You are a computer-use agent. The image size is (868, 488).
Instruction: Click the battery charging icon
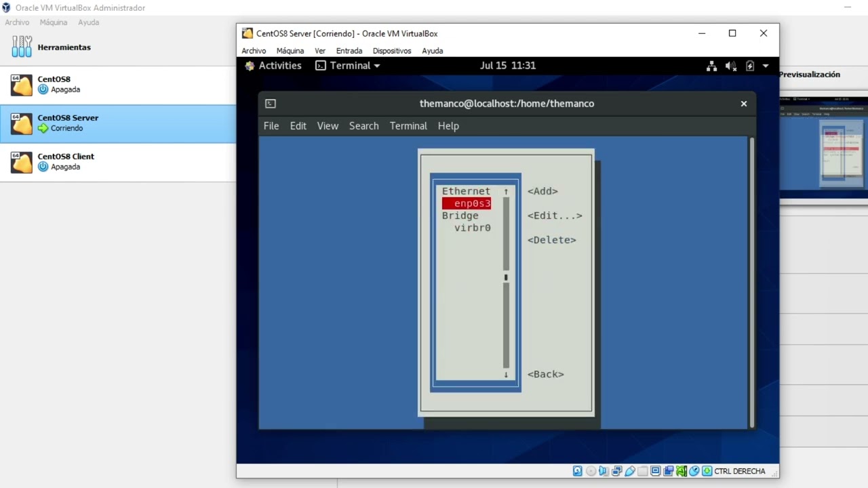click(750, 66)
